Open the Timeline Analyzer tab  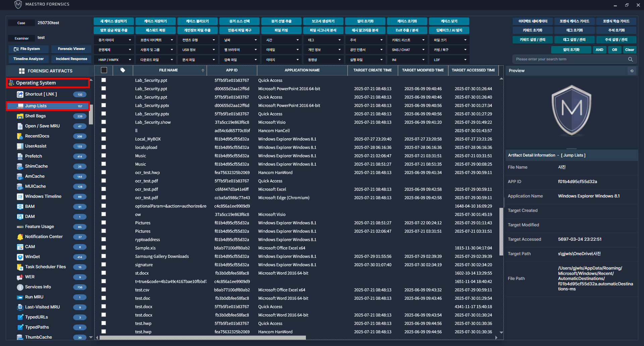pyautogui.click(x=29, y=59)
